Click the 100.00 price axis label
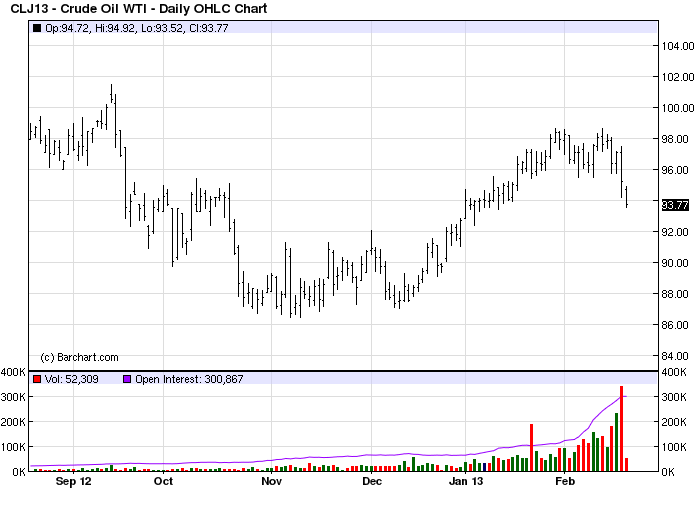The width and height of the screenshot is (700, 512). [678, 108]
